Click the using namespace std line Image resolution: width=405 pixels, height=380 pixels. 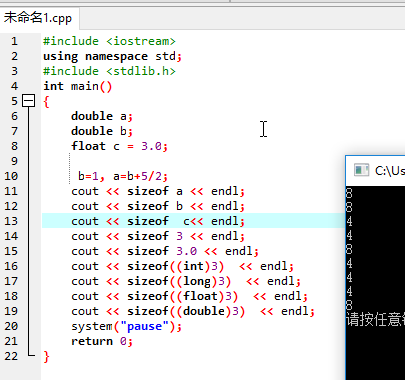pyautogui.click(x=112, y=56)
